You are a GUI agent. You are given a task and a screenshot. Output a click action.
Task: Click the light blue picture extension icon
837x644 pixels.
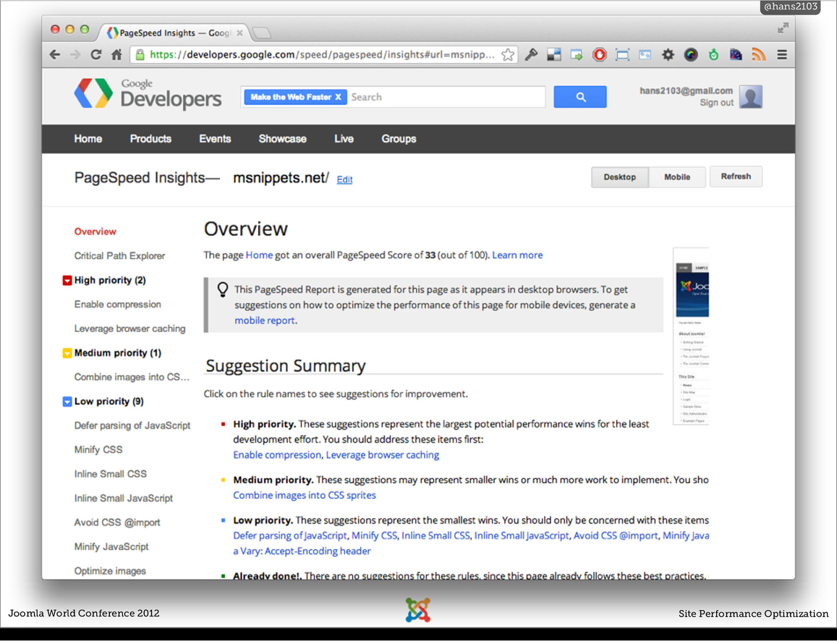tap(645, 54)
